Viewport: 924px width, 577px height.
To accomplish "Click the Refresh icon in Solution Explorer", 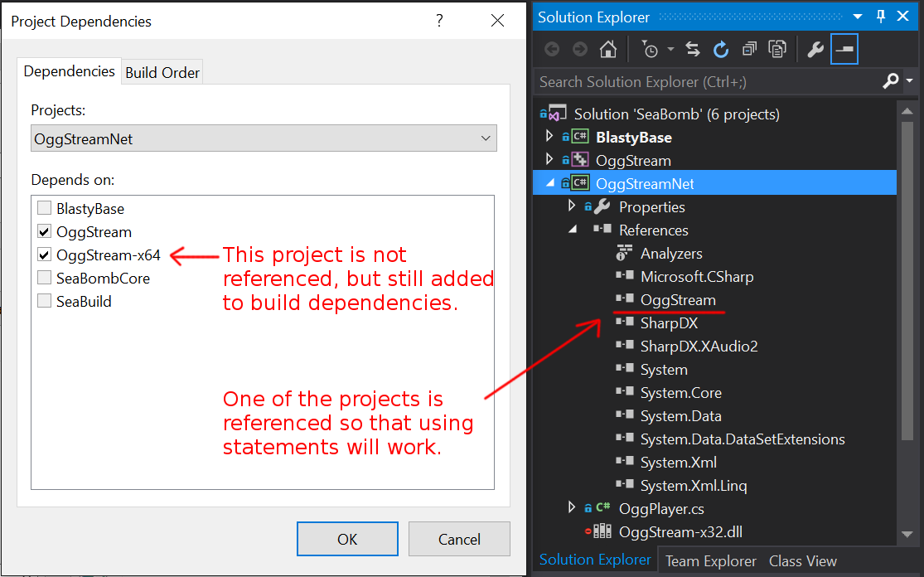I will (x=720, y=49).
